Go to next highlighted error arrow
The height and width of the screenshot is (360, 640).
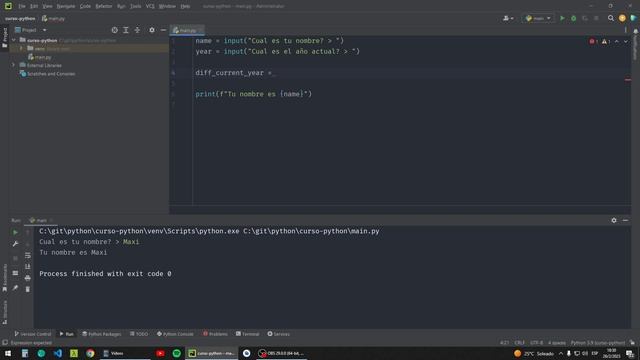point(626,42)
